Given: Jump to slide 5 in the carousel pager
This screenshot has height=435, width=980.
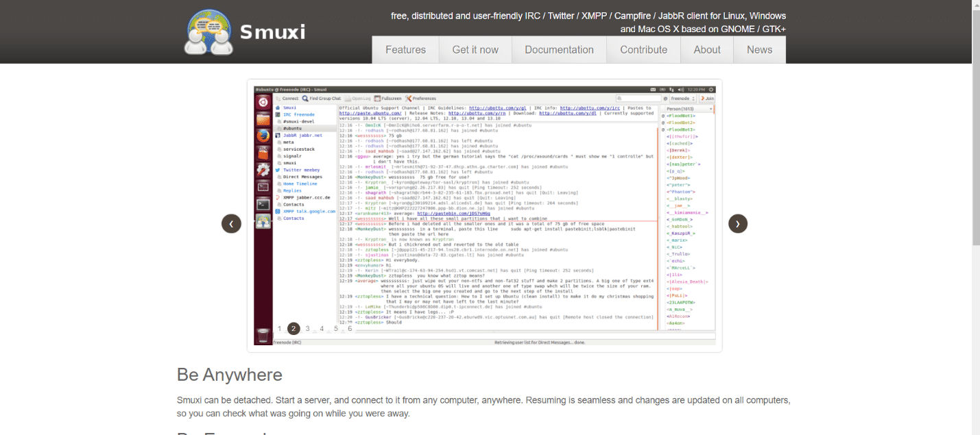Looking at the screenshot, I should pos(336,329).
